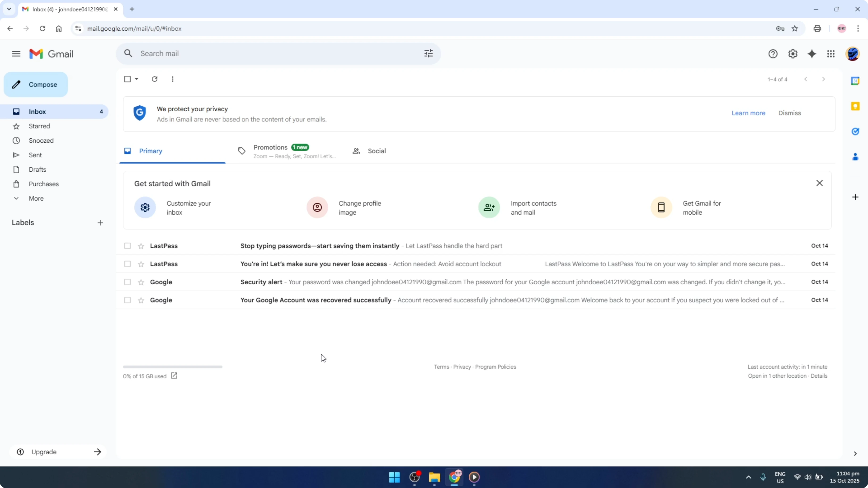Click Get Gmail for mobile icon
868x488 pixels.
click(661, 207)
